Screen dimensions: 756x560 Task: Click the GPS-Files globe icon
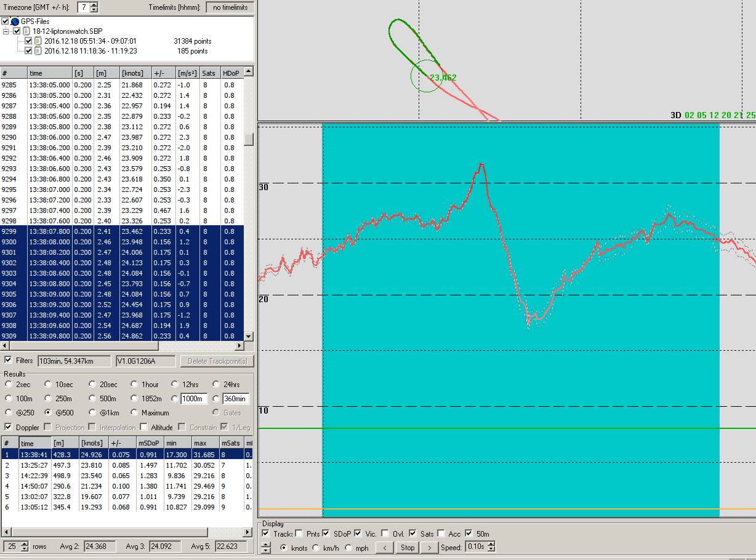[15, 22]
